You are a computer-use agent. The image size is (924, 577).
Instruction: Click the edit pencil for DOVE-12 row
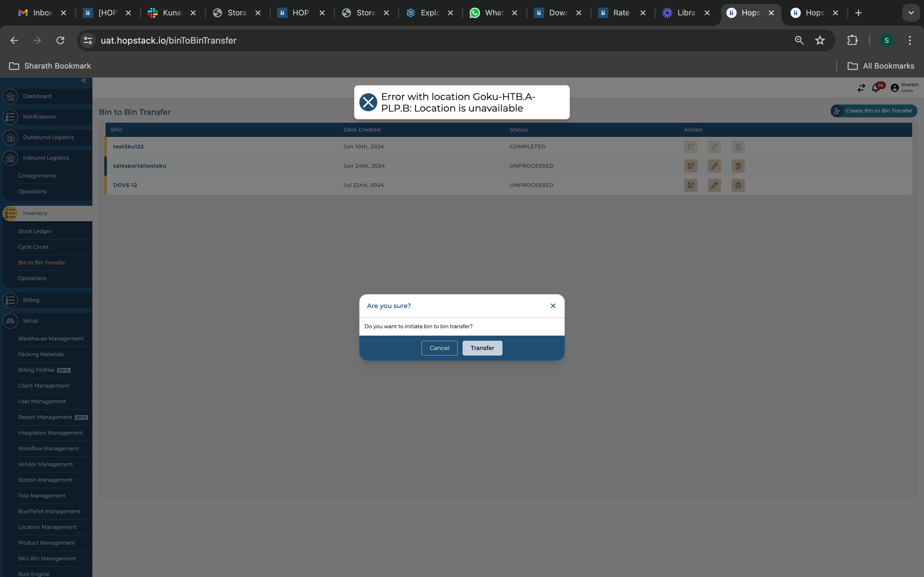[x=714, y=185]
